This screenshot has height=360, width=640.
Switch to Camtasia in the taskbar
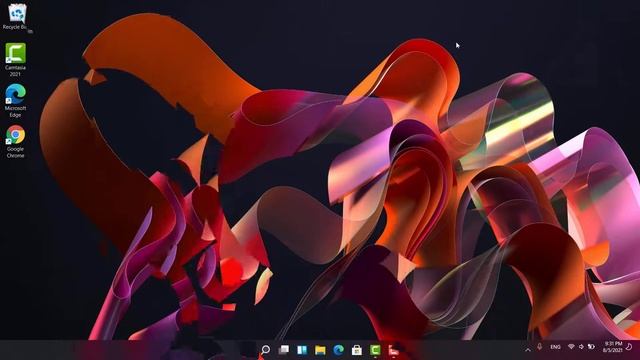coord(375,350)
